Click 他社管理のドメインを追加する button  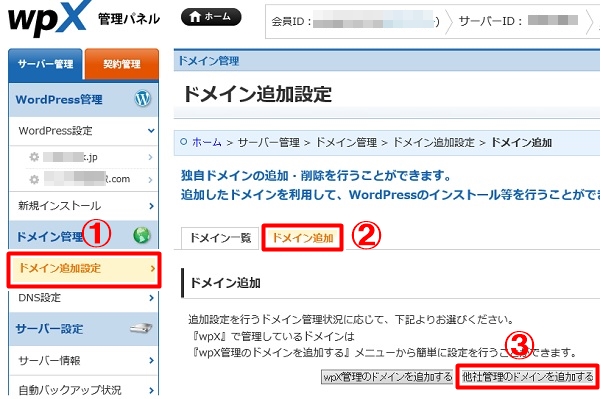(528, 377)
